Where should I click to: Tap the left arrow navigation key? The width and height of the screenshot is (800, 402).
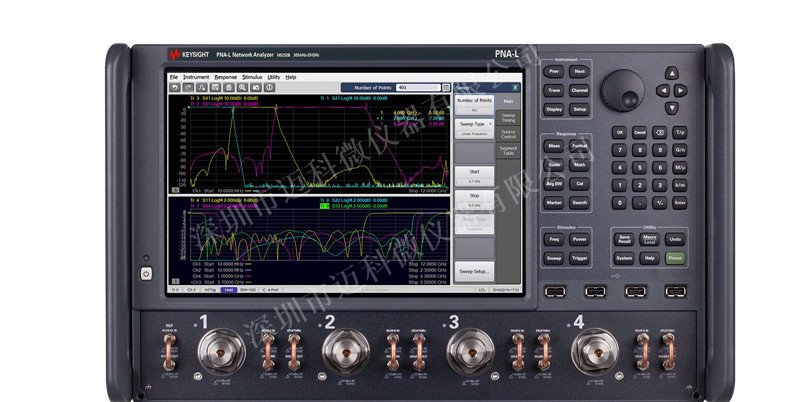[663, 91]
